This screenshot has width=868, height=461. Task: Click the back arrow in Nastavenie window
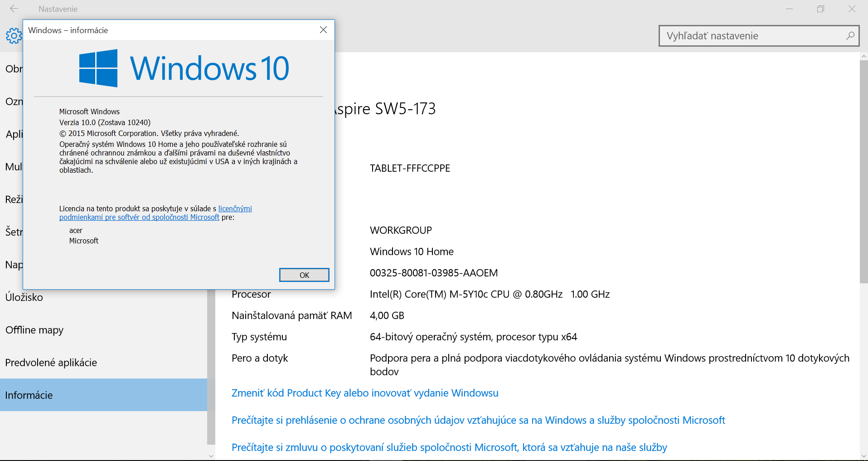click(14, 9)
